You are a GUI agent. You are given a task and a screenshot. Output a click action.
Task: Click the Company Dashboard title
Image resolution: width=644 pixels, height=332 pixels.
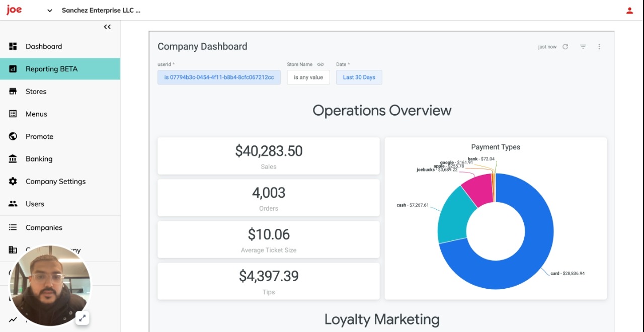tap(202, 46)
